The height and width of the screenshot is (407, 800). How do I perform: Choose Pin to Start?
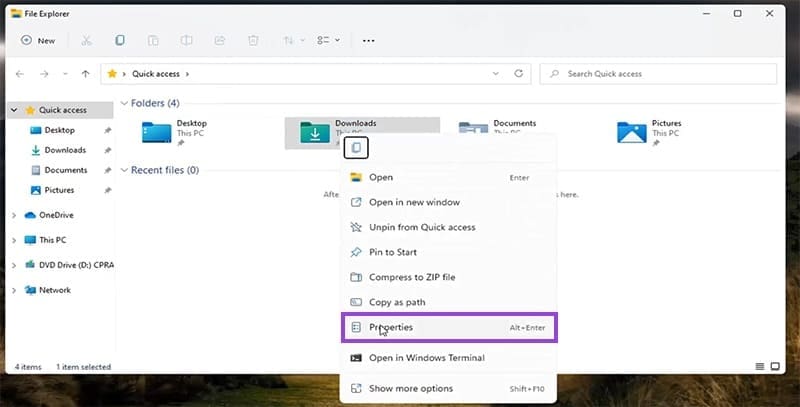[x=448, y=252]
